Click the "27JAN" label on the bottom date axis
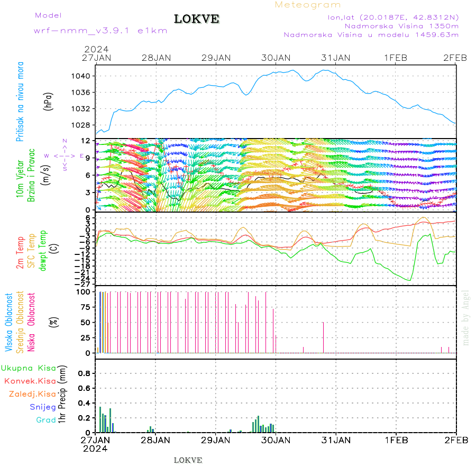Screen dimensions: 476x476 pos(95,441)
